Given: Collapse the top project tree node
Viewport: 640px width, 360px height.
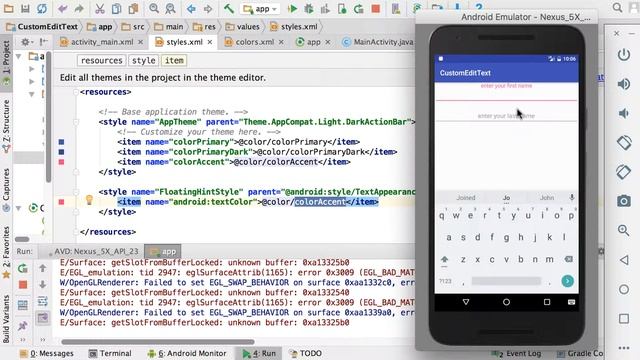Looking at the screenshot, I should [18, 56].
